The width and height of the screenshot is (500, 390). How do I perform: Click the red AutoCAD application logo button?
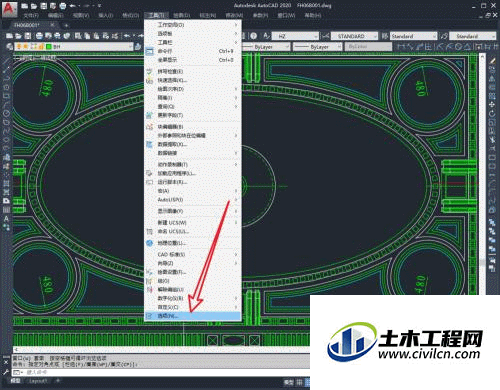(x=10, y=9)
